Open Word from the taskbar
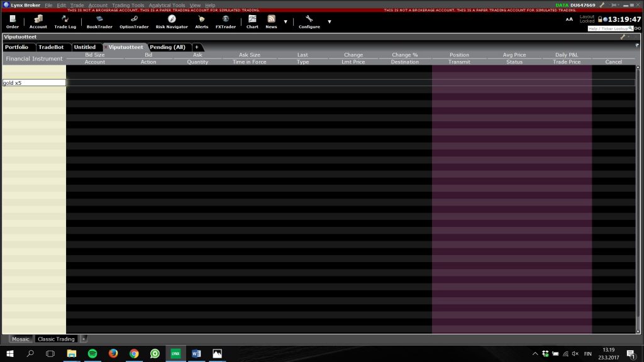The height and width of the screenshot is (362, 644). point(196,353)
